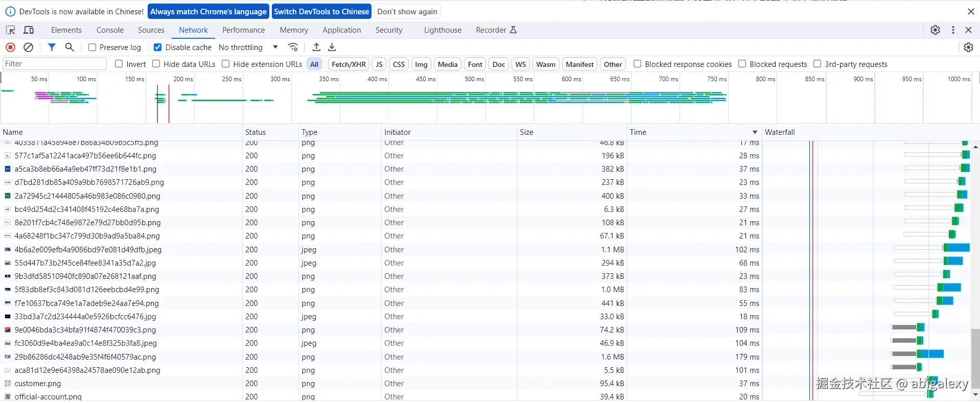Image resolution: width=980 pixels, height=403 pixels.
Task: Click the request list scrollbar thumb
Action: [975, 358]
